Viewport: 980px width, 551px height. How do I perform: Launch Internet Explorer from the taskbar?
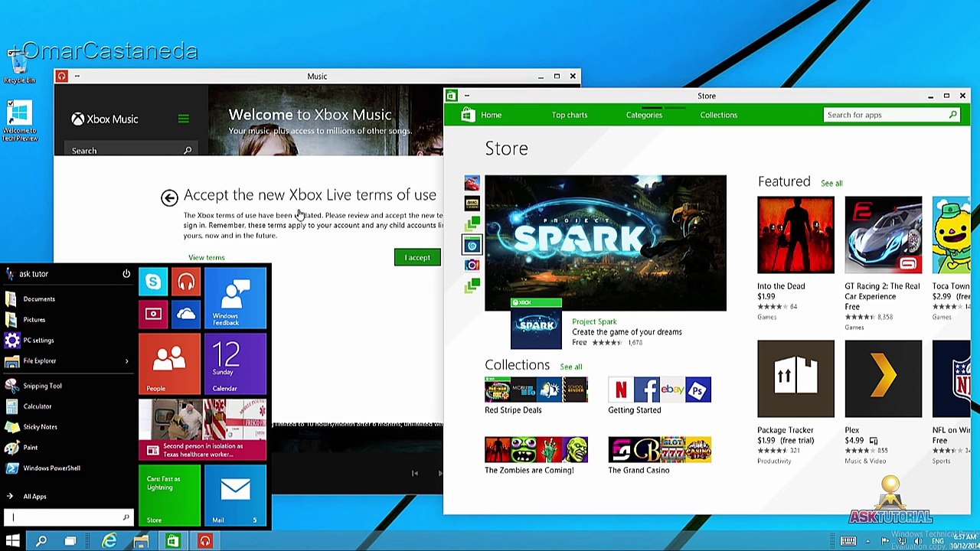pos(109,541)
